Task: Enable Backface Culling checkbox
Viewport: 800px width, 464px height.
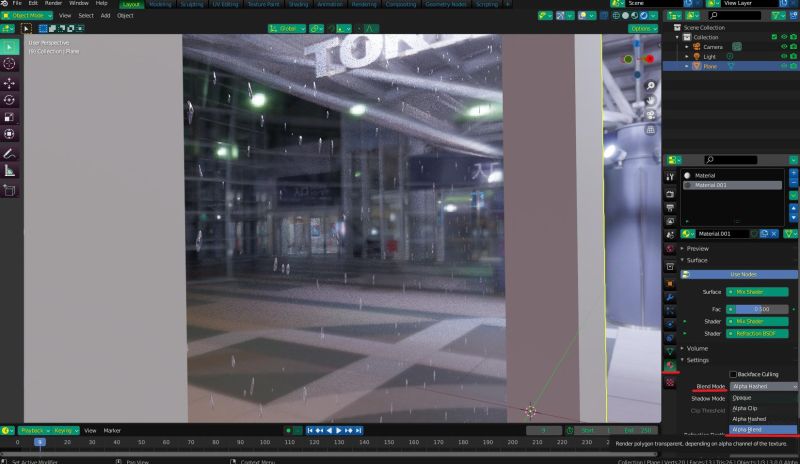Action: click(733, 374)
